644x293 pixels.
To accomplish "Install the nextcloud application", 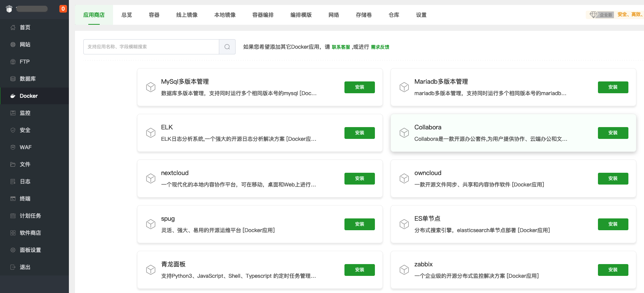I will 360,178.
